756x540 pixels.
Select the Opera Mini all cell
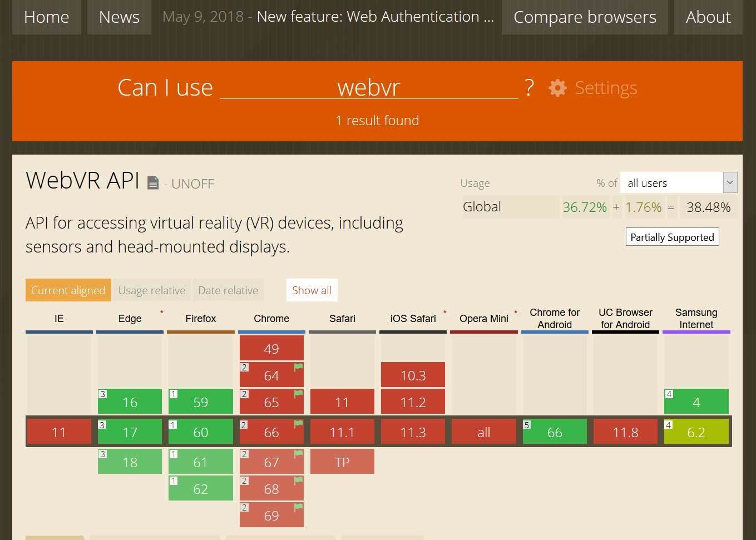click(x=484, y=432)
